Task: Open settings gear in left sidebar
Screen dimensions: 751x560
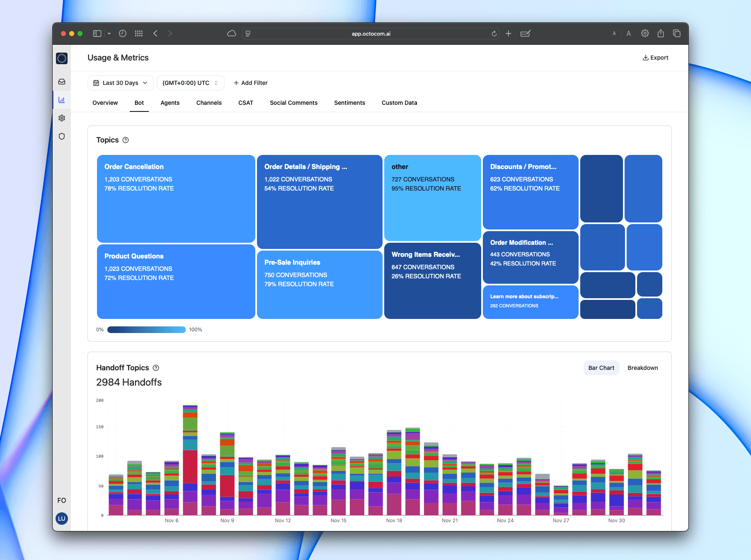Action: click(x=62, y=118)
